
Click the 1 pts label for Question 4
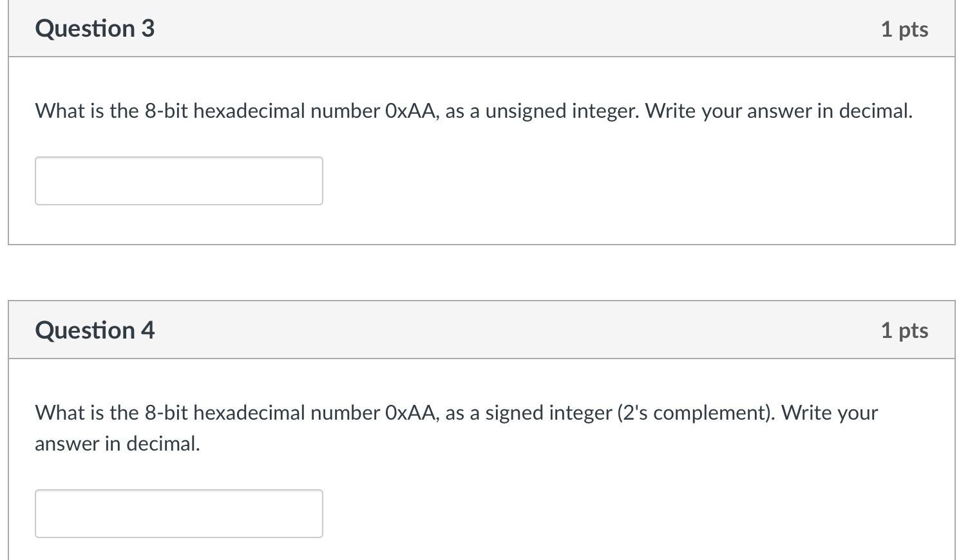tap(905, 330)
